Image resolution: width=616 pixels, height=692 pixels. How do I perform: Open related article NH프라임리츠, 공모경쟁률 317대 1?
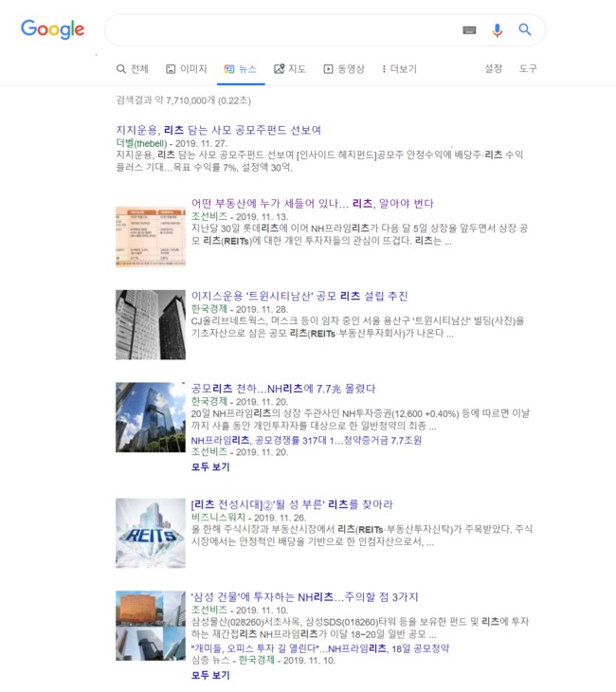pos(306,440)
